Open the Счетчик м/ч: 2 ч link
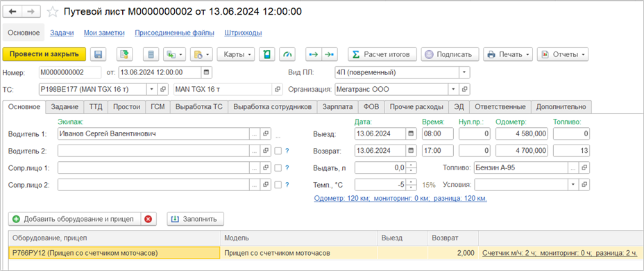 click(560, 254)
